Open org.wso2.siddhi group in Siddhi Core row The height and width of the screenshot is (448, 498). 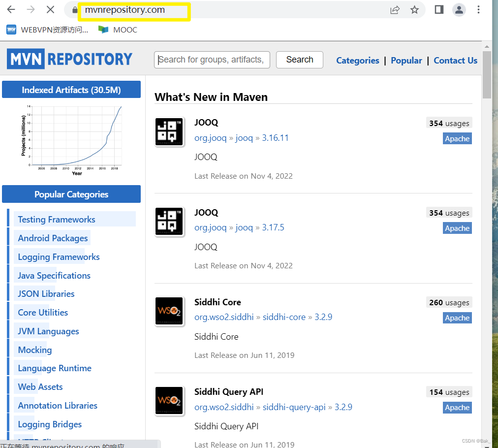click(x=224, y=317)
